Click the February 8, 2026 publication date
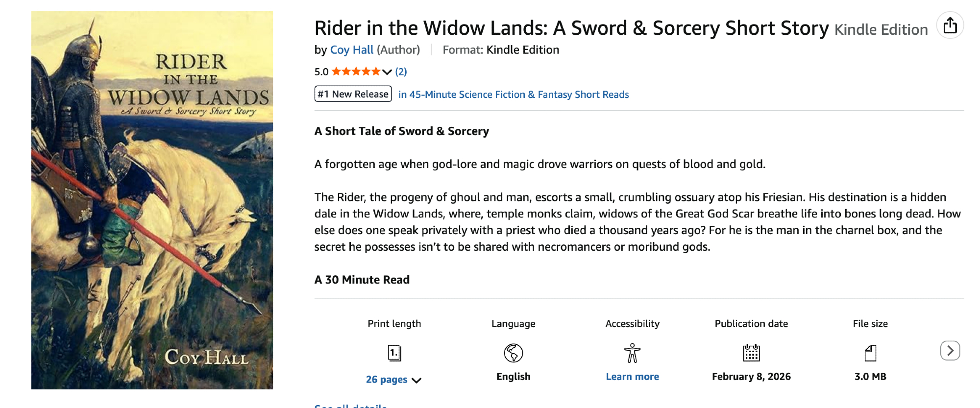 pos(751,377)
